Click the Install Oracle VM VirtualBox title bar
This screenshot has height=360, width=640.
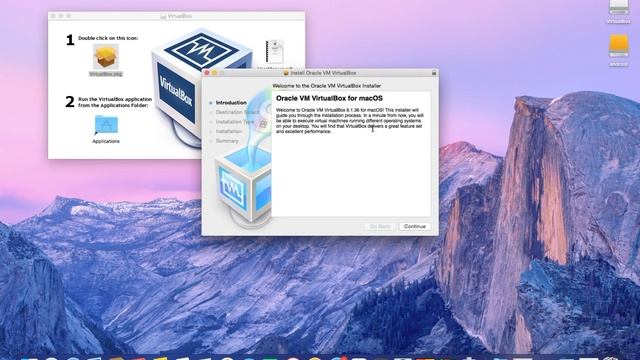pyautogui.click(x=320, y=73)
